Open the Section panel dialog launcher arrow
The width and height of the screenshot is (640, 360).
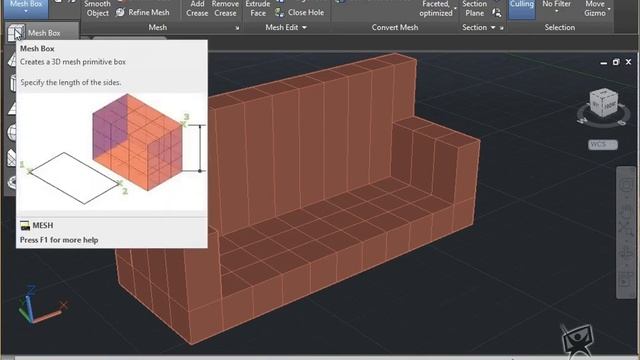click(x=501, y=28)
